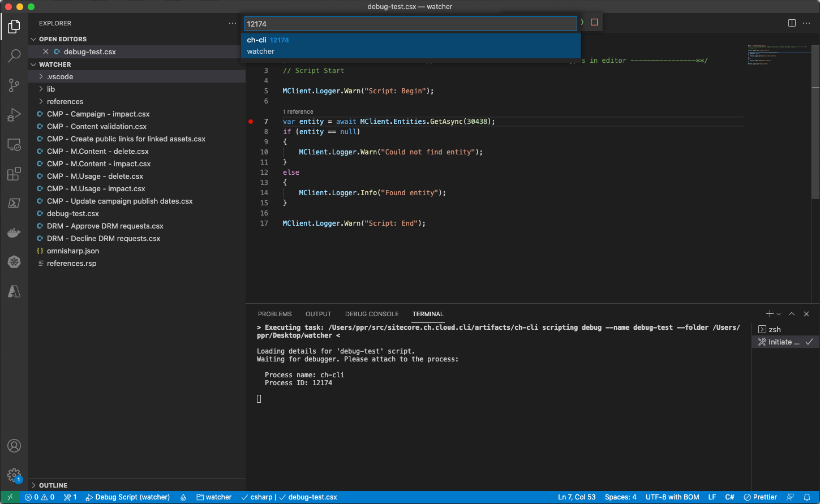Toggle the breakpoint on line 7

pos(251,122)
